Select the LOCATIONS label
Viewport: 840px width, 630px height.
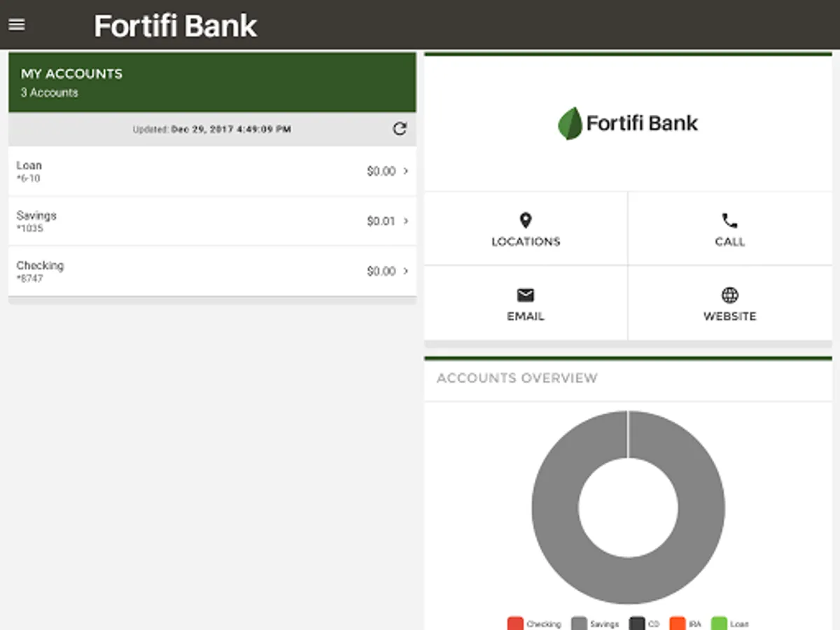[x=526, y=241]
